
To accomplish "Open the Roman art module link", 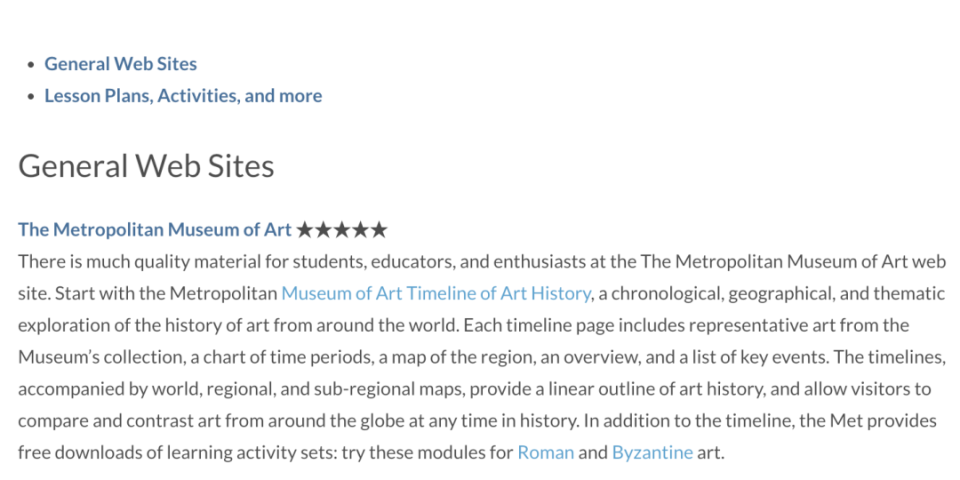I will (x=545, y=452).
